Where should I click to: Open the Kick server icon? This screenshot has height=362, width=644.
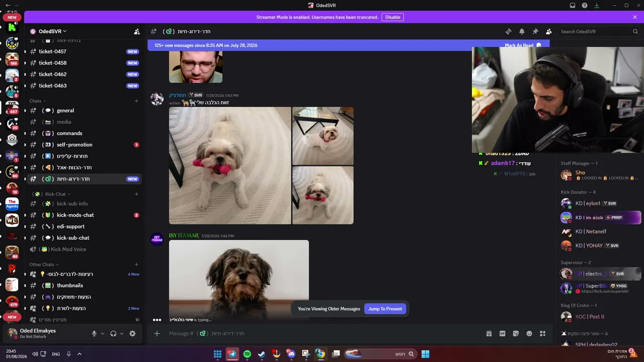[x=12, y=28]
